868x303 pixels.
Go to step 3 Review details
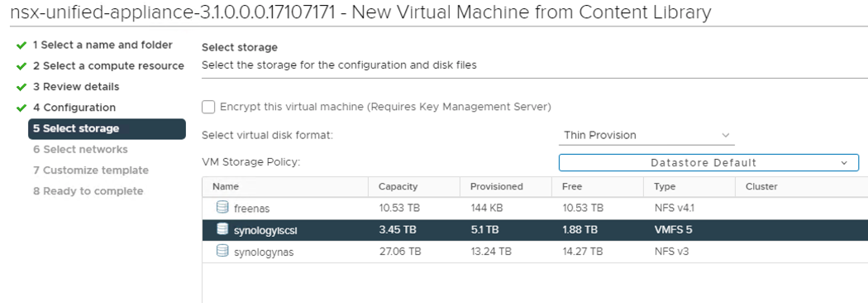(76, 87)
